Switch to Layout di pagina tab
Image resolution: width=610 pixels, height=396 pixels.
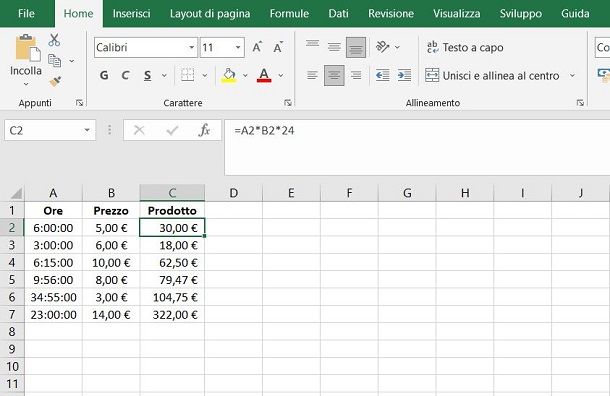(210, 14)
